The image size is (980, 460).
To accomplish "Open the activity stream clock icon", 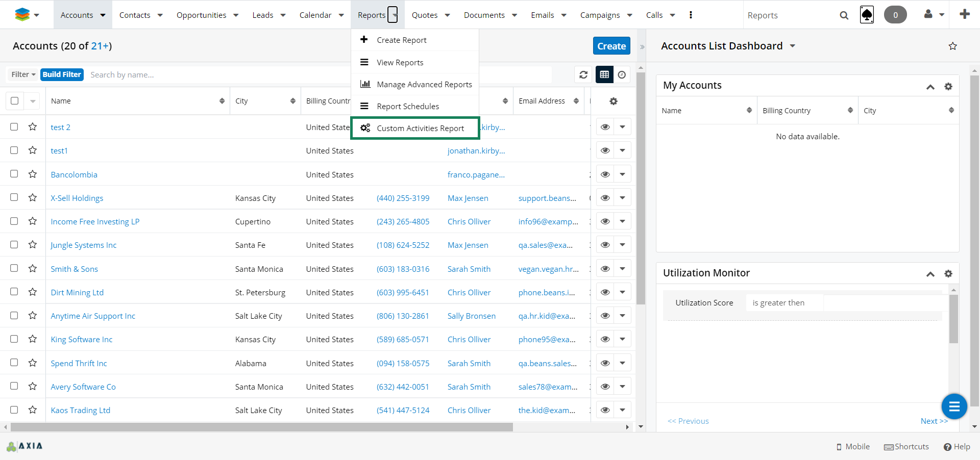I will [x=622, y=75].
